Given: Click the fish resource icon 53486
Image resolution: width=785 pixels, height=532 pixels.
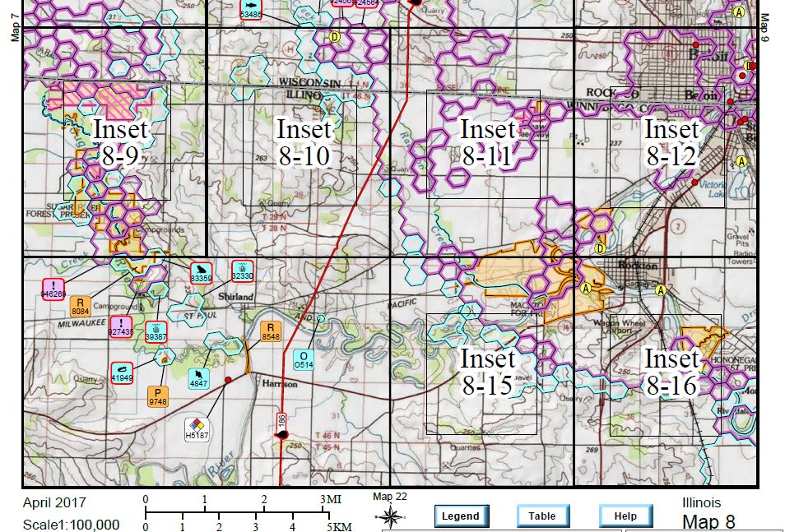Looking at the screenshot, I should 251,10.
